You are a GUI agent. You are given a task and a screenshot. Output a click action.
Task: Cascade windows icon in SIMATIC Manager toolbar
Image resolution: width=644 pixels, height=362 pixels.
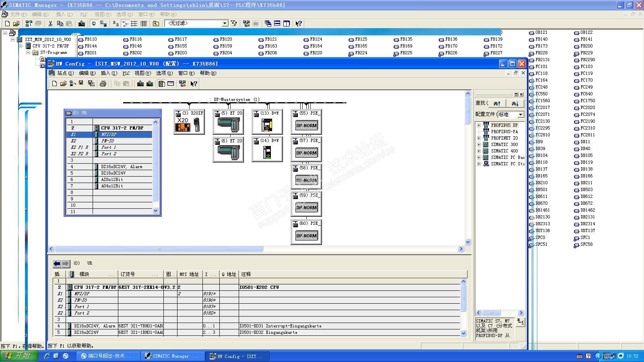point(268,24)
